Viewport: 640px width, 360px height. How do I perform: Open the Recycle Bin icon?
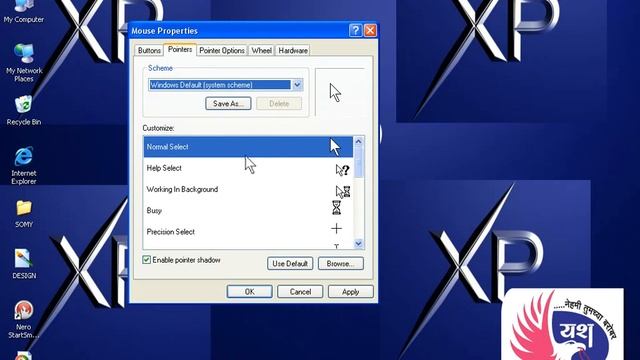(24, 110)
